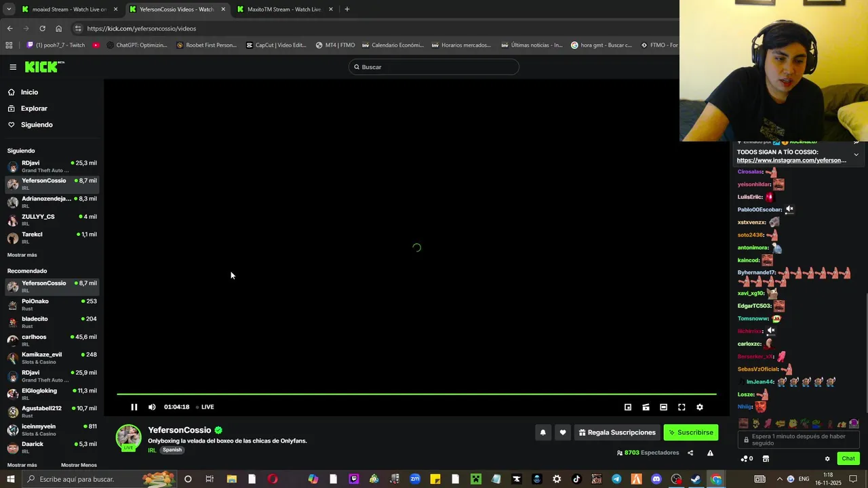Viewport: 868px width, 488px height.
Task: Open bladecito recommended channel
Action: point(52,322)
